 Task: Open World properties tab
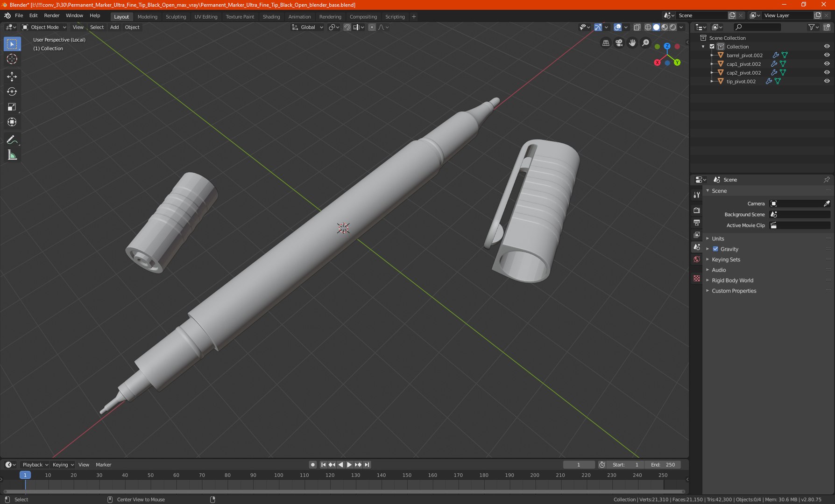(x=697, y=259)
